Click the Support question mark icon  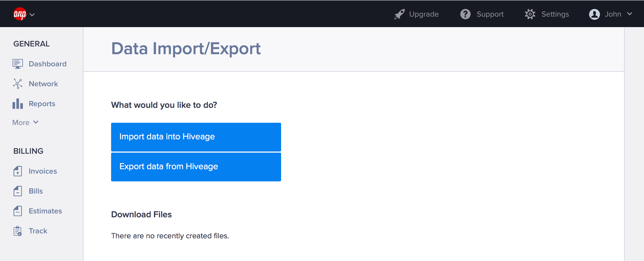465,14
